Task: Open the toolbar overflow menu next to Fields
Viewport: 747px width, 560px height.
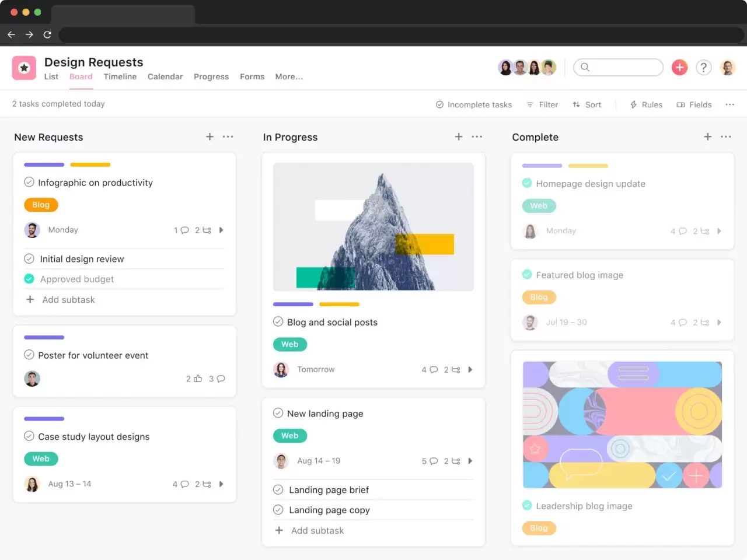Action: 729,104
